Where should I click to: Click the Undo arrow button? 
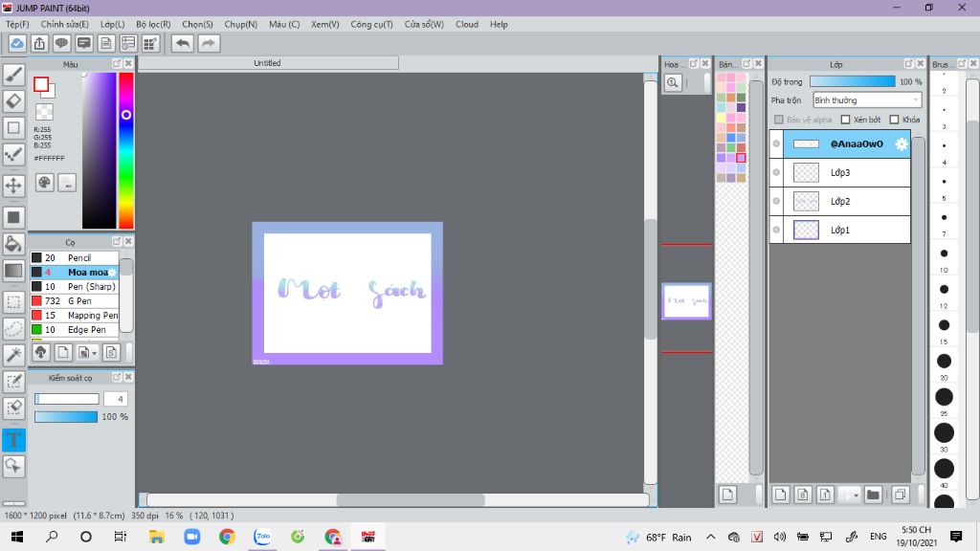[183, 43]
